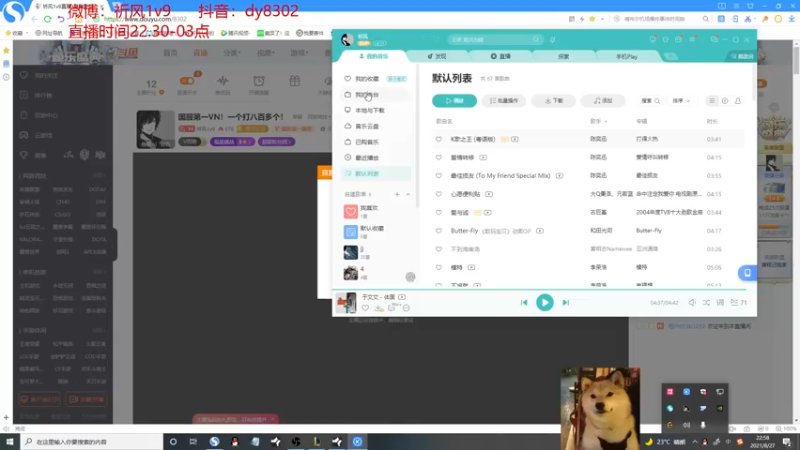Open more options for the playing song

pyautogui.click(x=406, y=308)
